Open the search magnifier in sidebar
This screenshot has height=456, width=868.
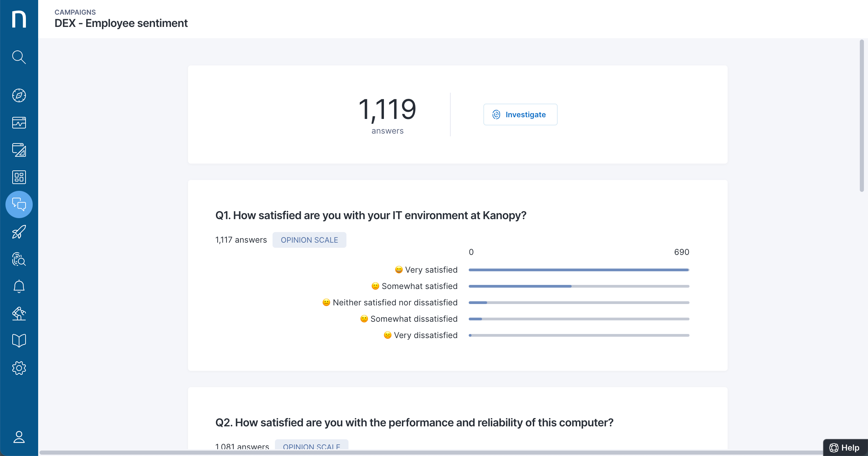(x=19, y=57)
